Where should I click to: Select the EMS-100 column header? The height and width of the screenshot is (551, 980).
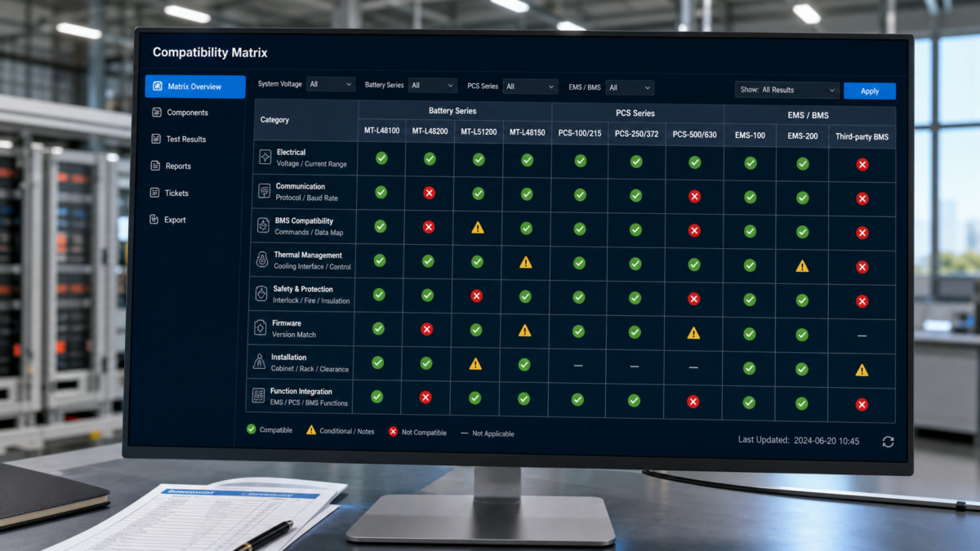[x=750, y=136]
